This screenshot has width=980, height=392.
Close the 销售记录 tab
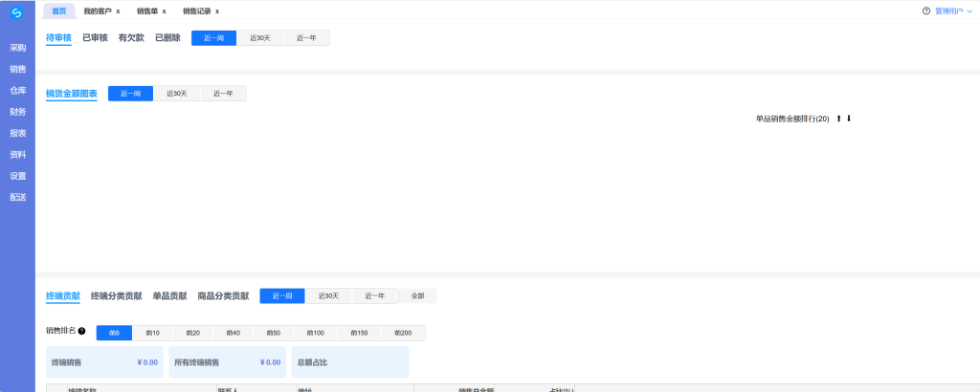click(217, 11)
